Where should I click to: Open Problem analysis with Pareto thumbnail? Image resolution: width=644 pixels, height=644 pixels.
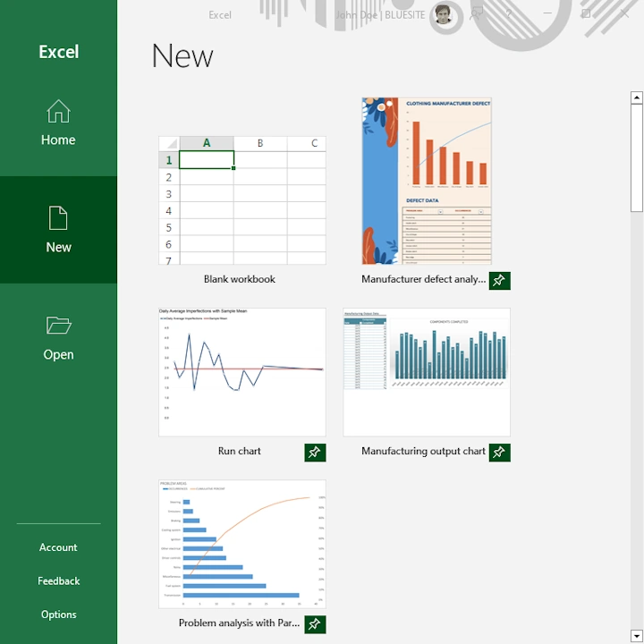[242, 544]
